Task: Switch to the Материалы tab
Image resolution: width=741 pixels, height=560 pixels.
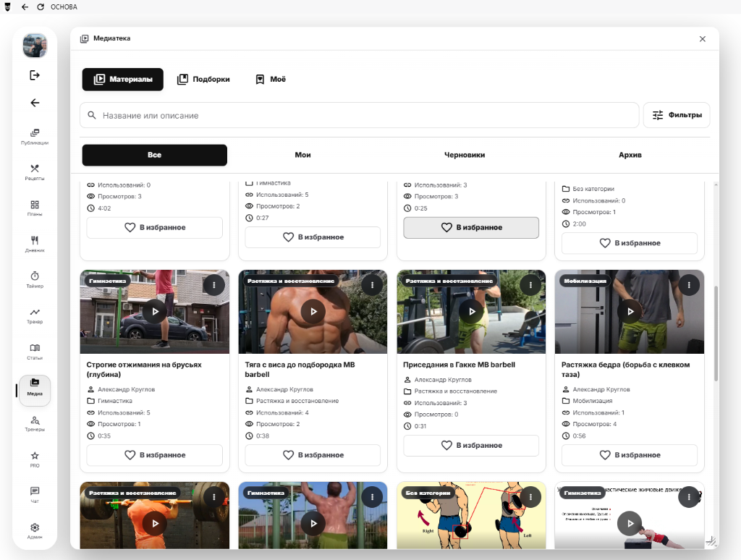Action: click(123, 79)
